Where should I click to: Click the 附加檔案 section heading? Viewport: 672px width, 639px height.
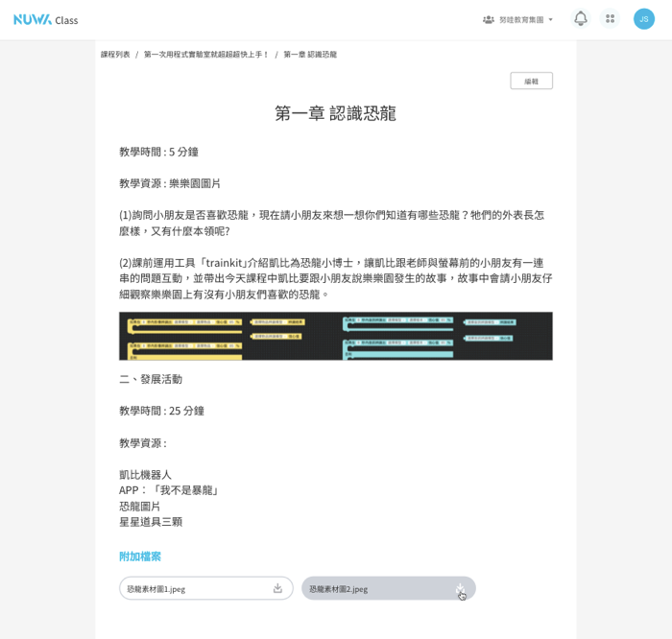click(x=140, y=556)
